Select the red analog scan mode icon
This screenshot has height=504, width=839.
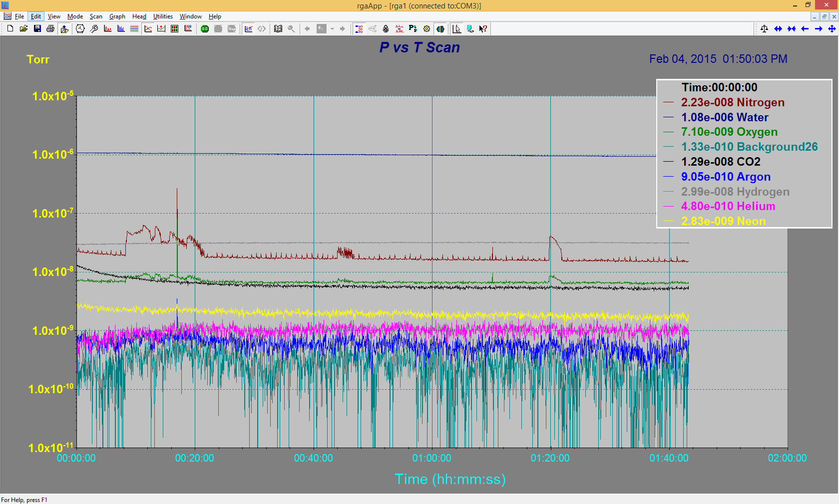(107, 29)
